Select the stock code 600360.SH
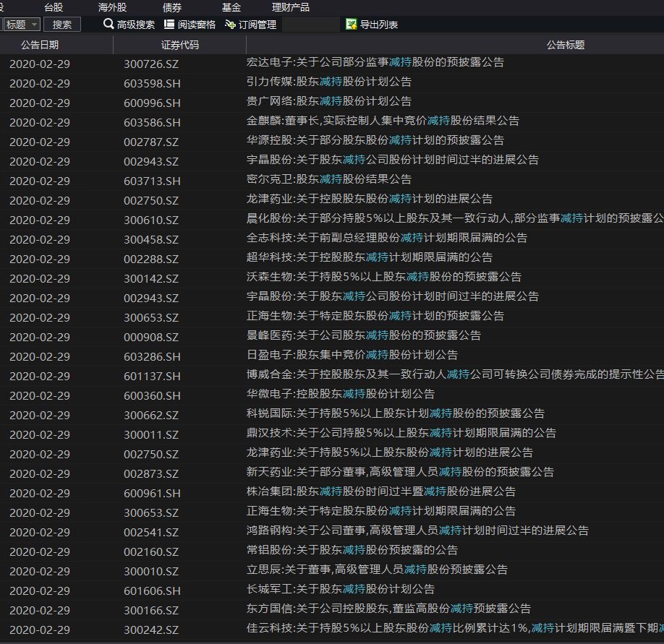Image resolution: width=664 pixels, height=644 pixels. tap(152, 395)
